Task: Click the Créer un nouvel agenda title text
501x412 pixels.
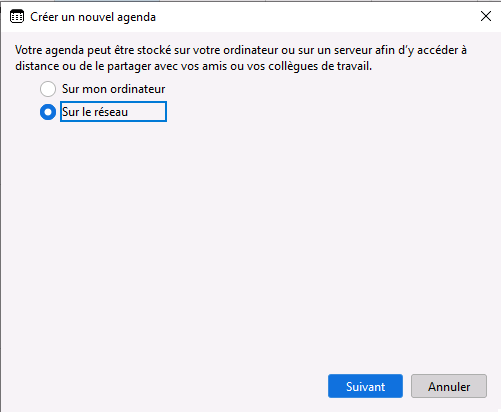Action: click(x=93, y=17)
